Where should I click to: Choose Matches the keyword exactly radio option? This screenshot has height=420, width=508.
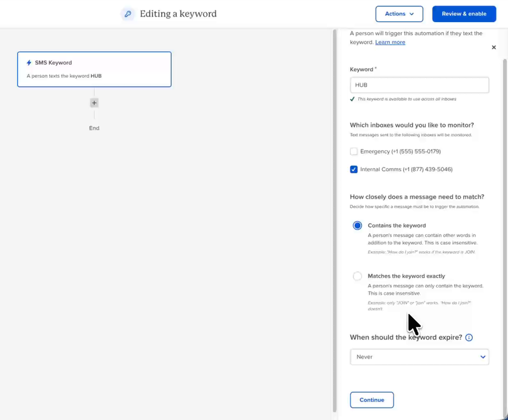(357, 276)
